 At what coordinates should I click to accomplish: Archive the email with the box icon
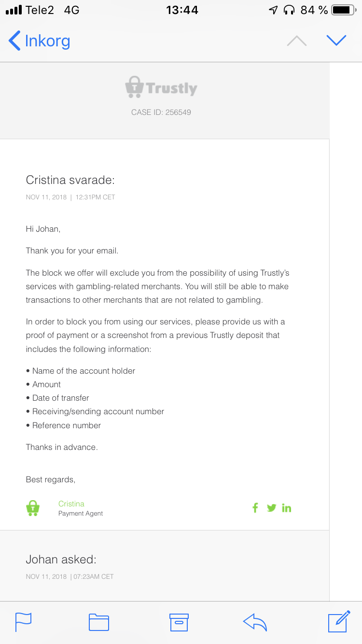click(x=179, y=622)
